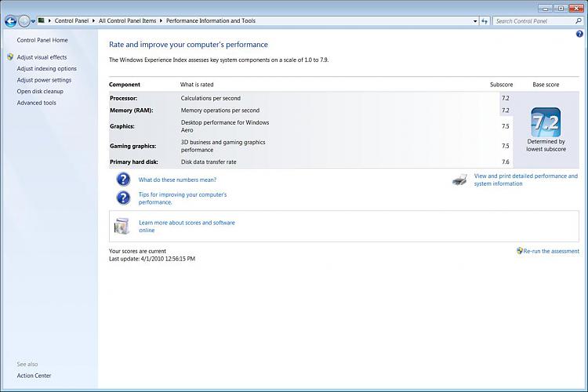
Task: Click question icon beside What do these numbers mean
Action: (123, 180)
